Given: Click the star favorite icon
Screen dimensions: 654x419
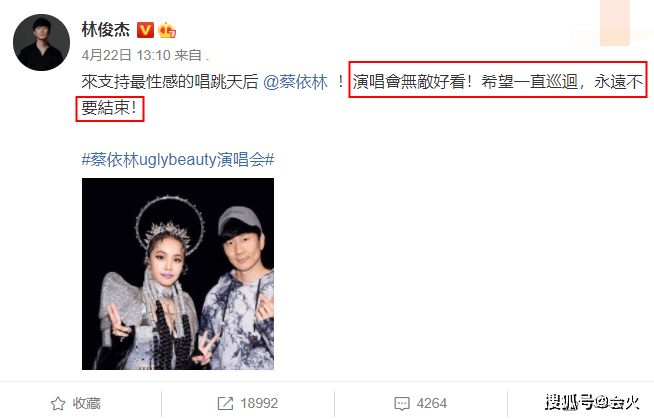Looking at the screenshot, I should coord(58,404).
